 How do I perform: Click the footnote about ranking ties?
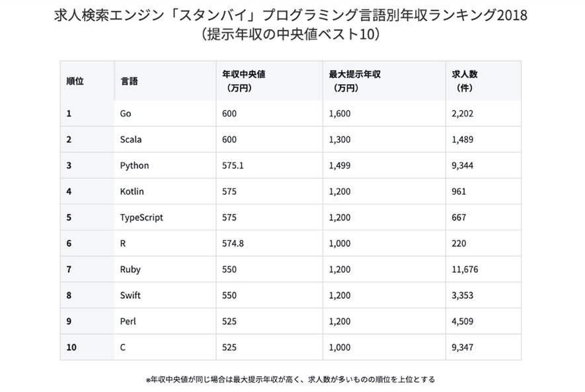(x=290, y=379)
